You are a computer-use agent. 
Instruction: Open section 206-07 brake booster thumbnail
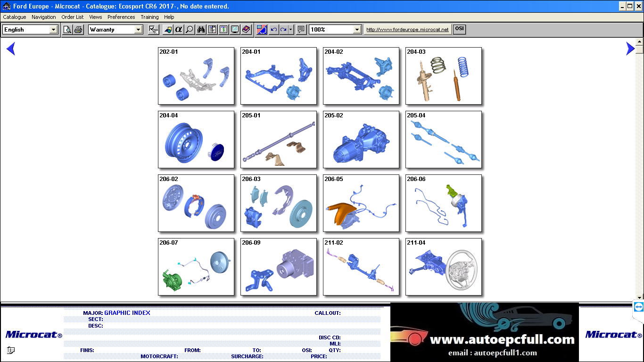pos(196,267)
